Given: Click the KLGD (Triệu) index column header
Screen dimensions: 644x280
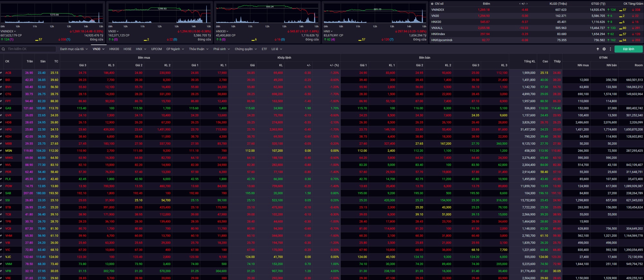Looking at the screenshot, I should point(558,4).
